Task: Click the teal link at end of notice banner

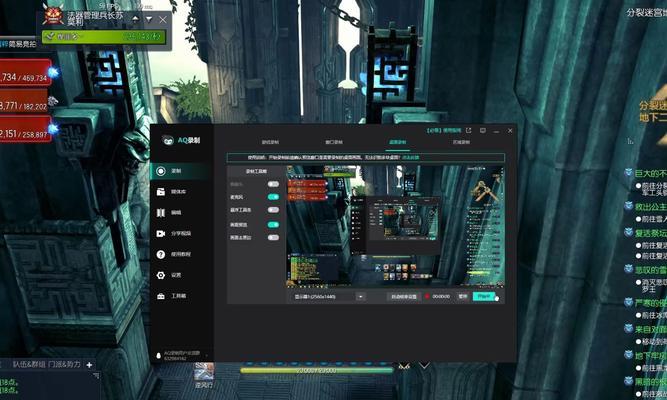Action: point(410,157)
